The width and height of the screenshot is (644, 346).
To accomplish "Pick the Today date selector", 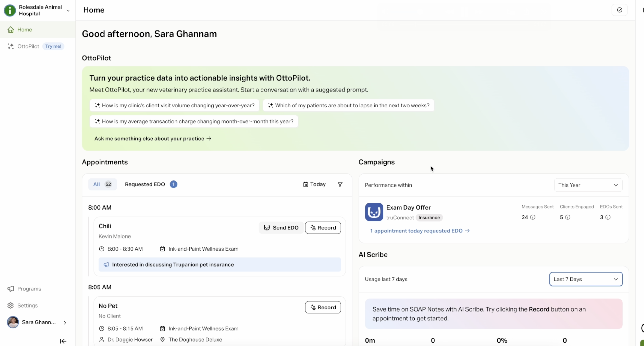I will 314,184.
